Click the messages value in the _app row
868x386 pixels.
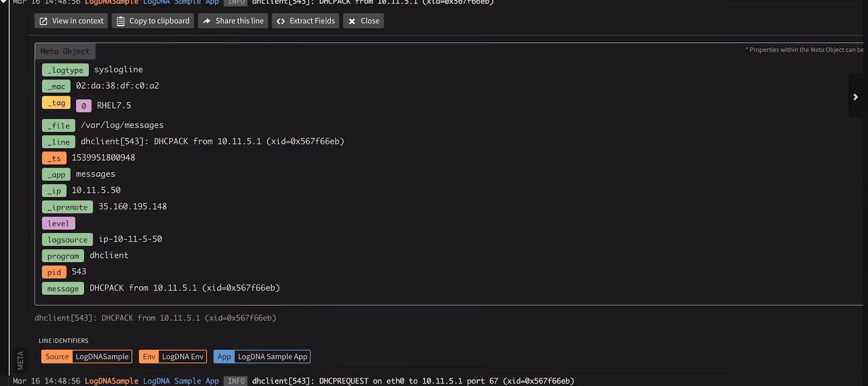tap(95, 174)
